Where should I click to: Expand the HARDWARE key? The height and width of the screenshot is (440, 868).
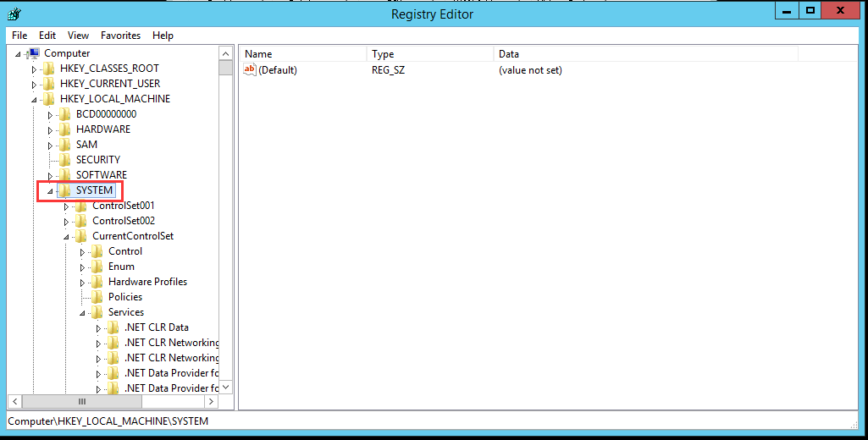pyautogui.click(x=50, y=130)
